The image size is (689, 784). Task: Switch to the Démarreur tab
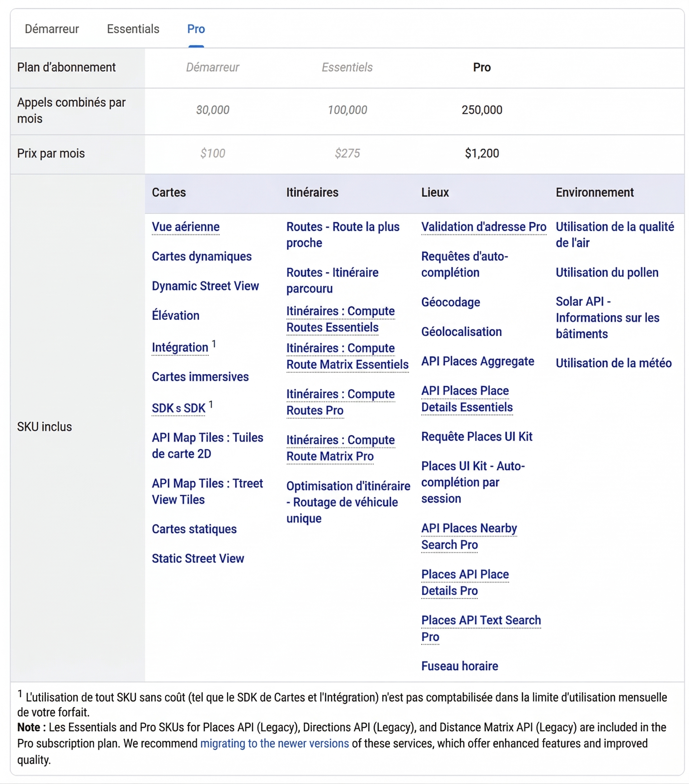(52, 29)
